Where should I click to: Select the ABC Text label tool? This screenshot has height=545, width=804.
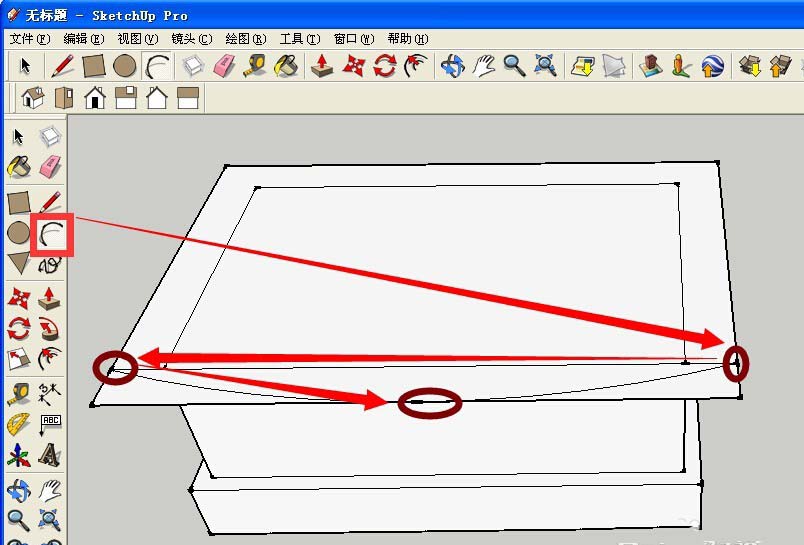coord(50,425)
